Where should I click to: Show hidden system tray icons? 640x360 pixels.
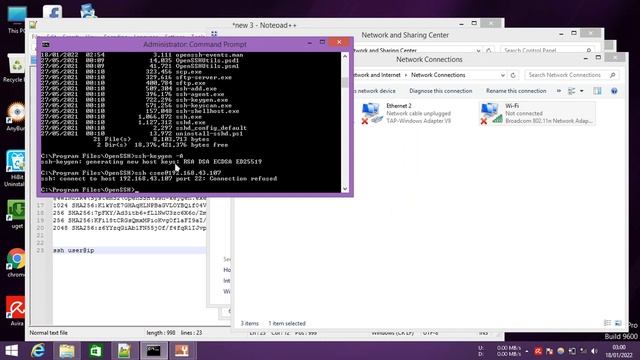click(527, 351)
